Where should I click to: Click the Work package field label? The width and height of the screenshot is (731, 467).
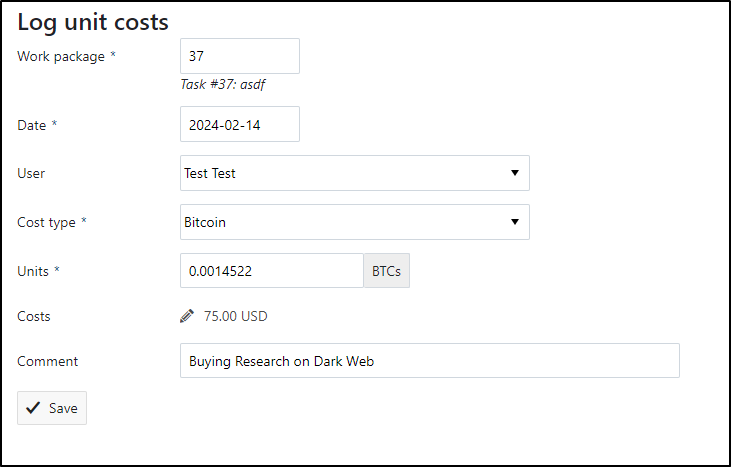61,56
